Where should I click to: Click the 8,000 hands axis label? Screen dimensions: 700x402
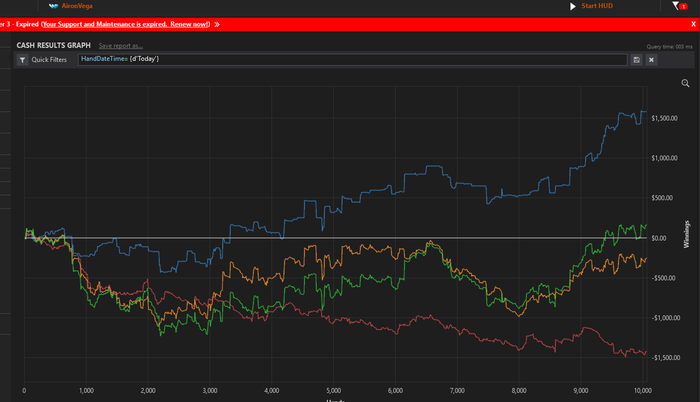(519, 390)
